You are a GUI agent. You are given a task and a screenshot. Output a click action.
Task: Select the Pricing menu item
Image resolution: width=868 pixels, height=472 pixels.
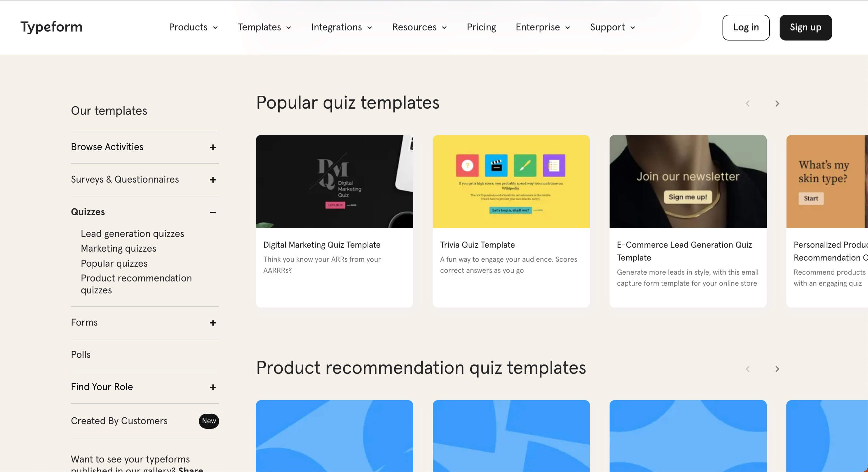481,27
